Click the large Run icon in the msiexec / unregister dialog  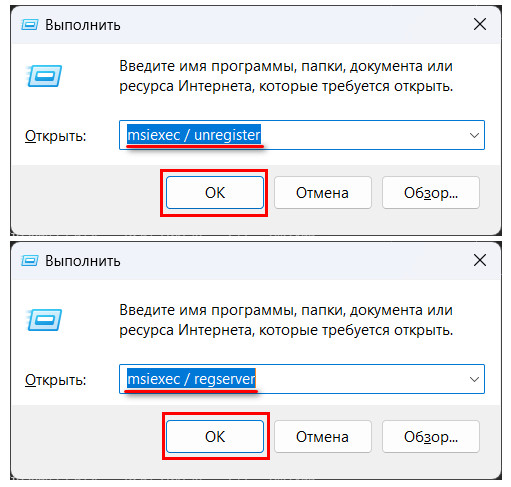pos(44,76)
